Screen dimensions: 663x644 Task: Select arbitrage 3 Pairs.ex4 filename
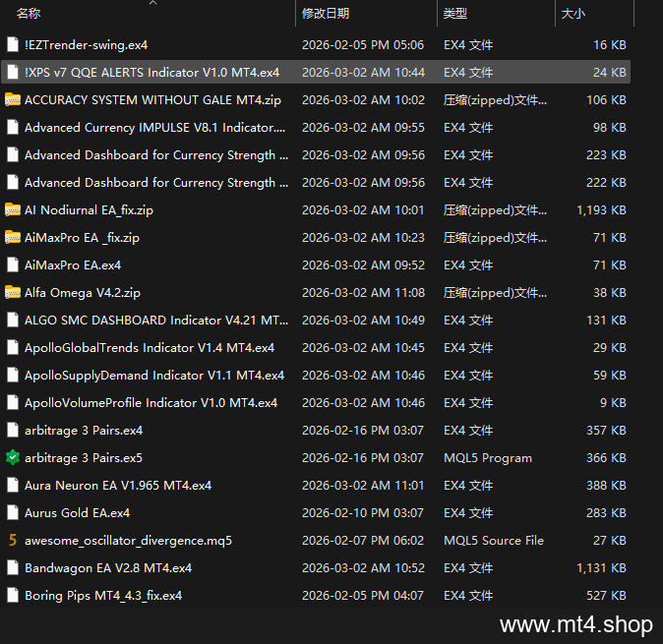84,431
